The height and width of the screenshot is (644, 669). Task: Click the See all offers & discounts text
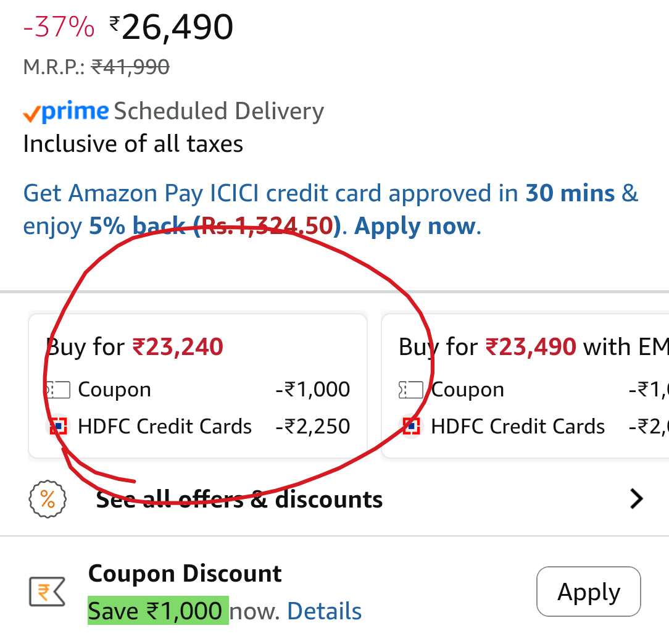(x=239, y=500)
